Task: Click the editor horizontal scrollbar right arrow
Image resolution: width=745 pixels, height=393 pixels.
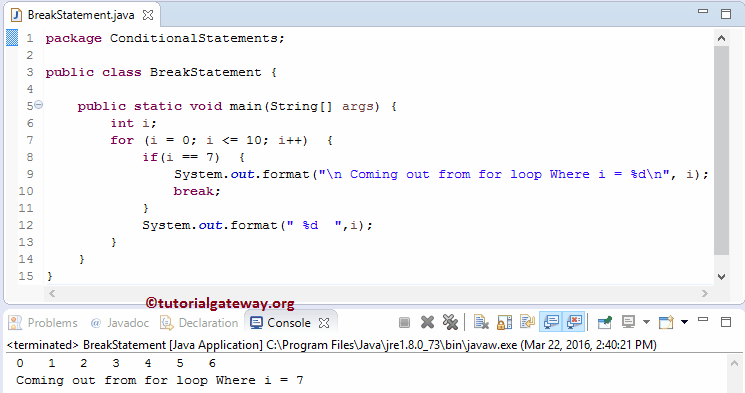Action: pos(705,294)
